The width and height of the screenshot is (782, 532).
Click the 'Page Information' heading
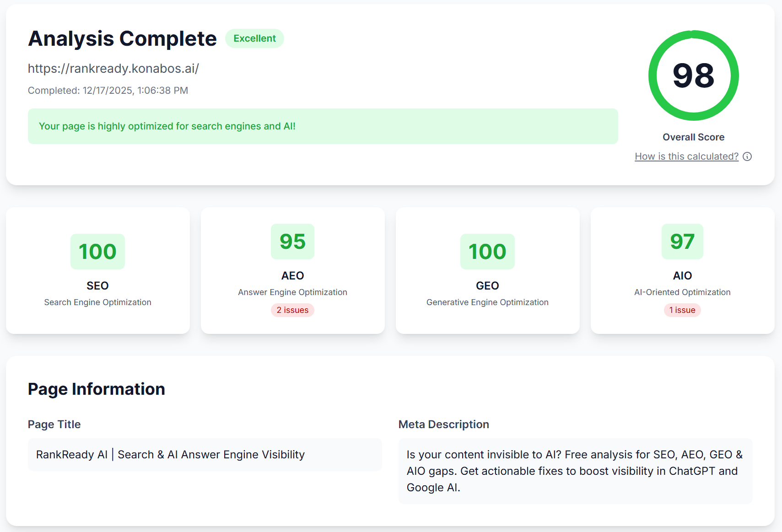(97, 389)
